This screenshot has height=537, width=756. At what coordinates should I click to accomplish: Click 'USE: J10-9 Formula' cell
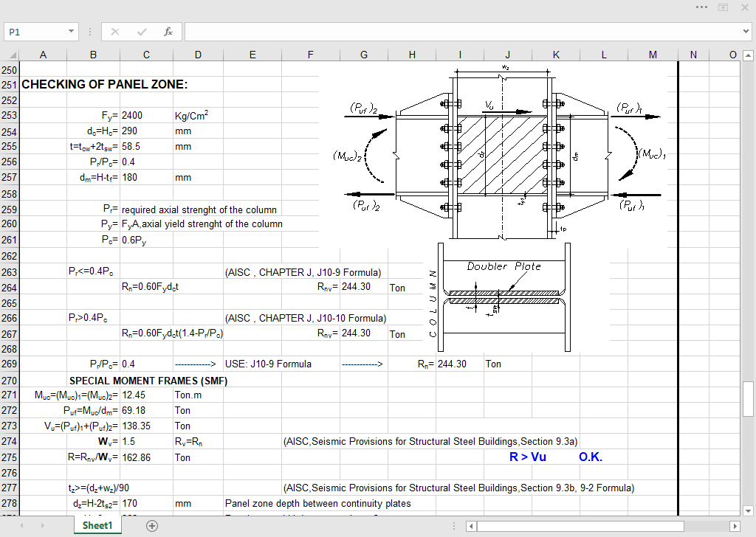(x=268, y=364)
